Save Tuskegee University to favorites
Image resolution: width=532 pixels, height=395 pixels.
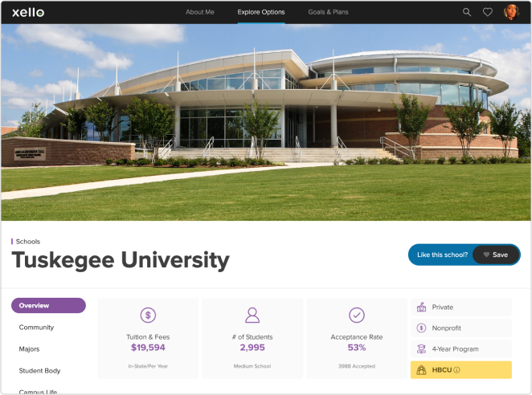click(x=494, y=255)
